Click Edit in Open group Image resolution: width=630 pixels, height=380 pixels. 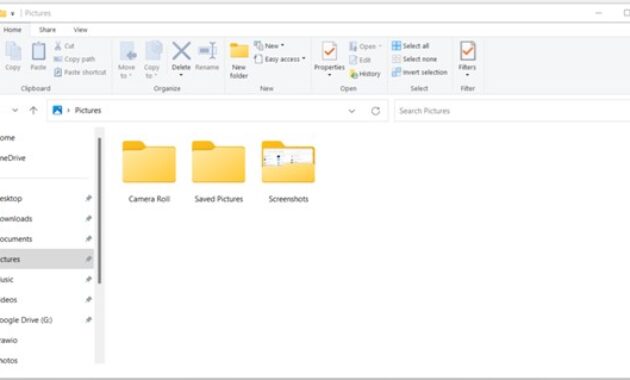(x=360, y=60)
